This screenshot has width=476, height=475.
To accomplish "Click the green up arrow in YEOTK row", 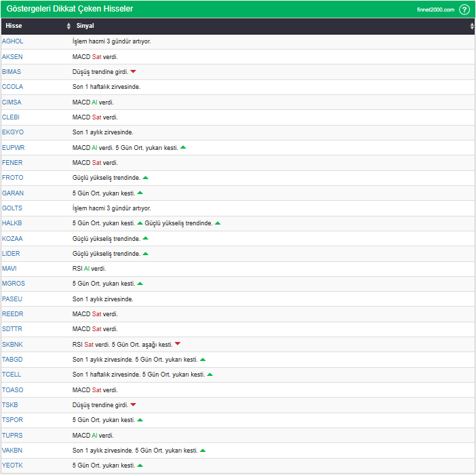I will (x=140, y=465).
